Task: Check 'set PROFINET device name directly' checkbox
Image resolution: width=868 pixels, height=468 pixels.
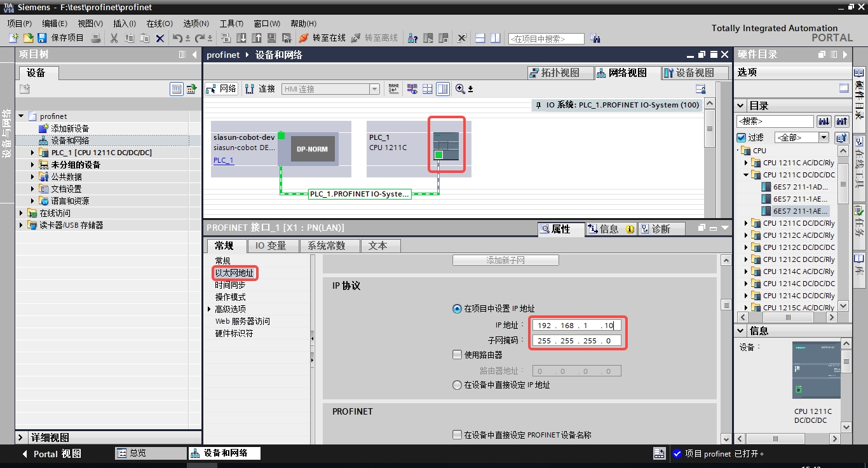Action: 457,435
